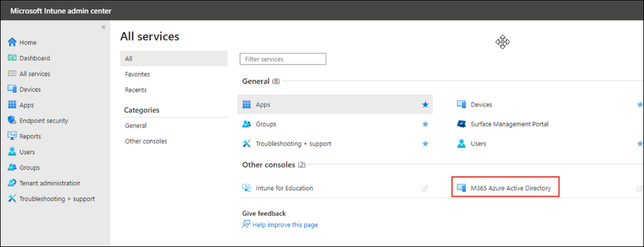
Task: Open Intune for Education external link icon
Action: pyautogui.click(x=425, y=188)
